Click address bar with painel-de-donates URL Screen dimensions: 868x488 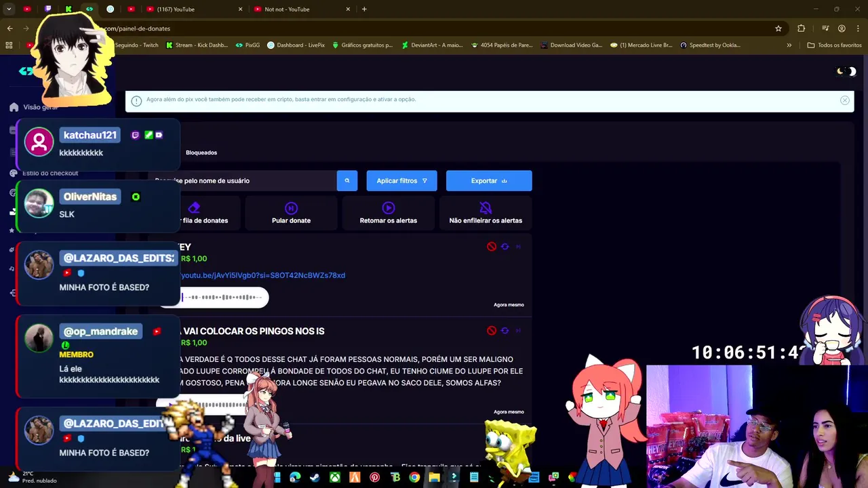[x=434, y=28]
